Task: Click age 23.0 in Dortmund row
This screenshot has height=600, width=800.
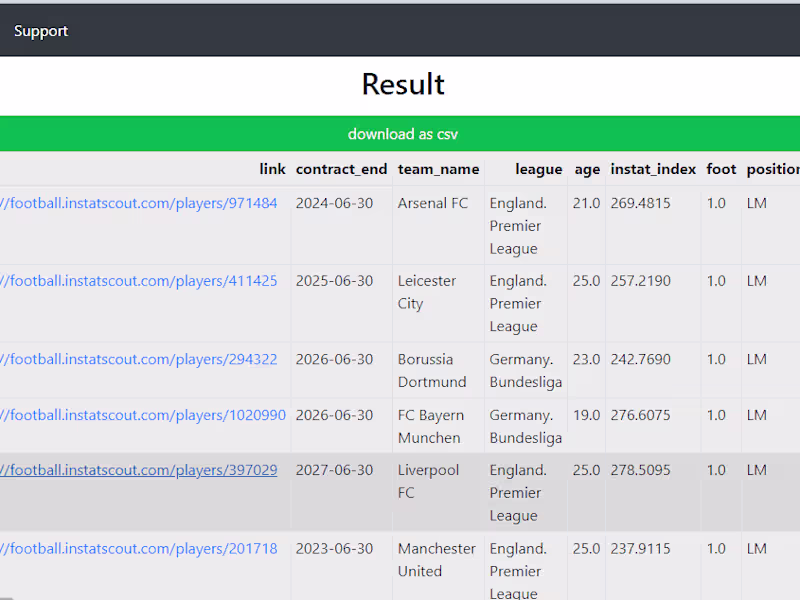Action: (586, 359)
